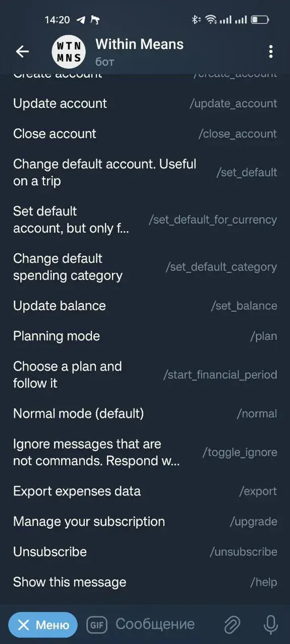Tap the Within Means bot avatar
The image size is (290, 644).
pyautogui.click(x=69, y=52)
